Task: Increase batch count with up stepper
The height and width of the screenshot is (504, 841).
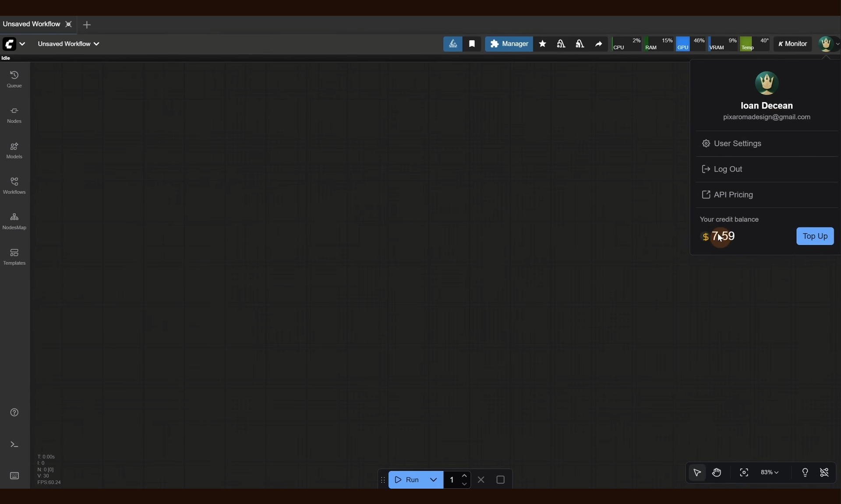Action: pyautogui.click(x=464, y=476)
